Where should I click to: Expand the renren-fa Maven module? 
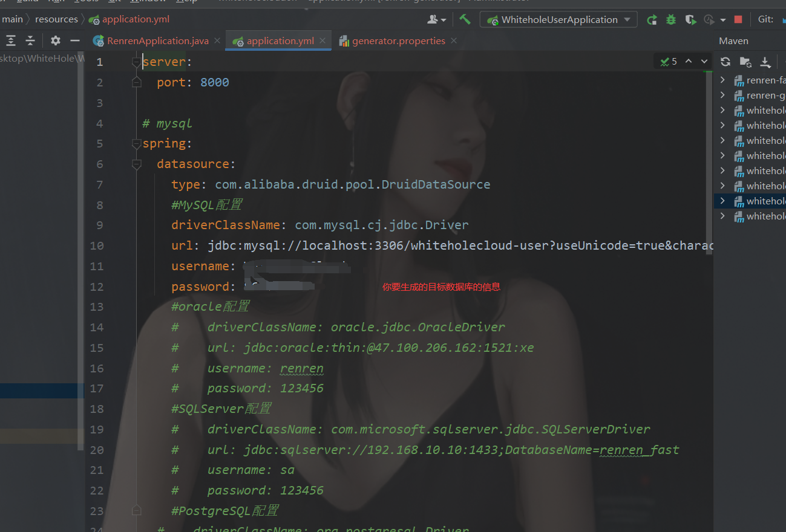coord(722,80)
